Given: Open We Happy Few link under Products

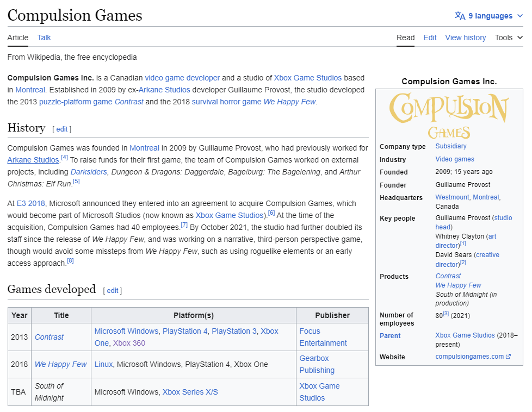Looking at the screenshot, I should (458, 285).
